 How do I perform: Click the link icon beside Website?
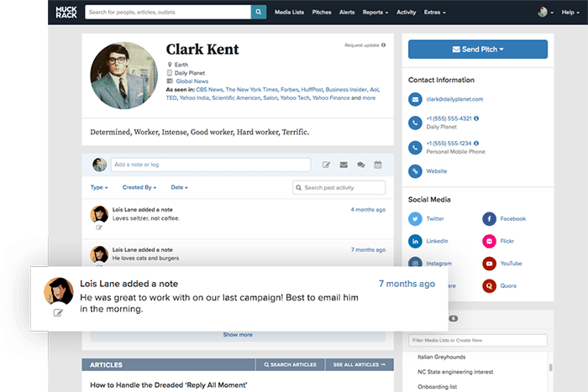415,171
